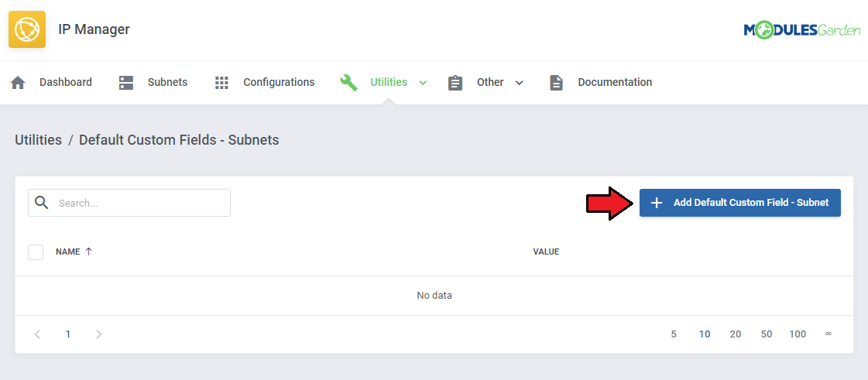Select page number 1
Screen dimensions: 868x380
(68, 334)
